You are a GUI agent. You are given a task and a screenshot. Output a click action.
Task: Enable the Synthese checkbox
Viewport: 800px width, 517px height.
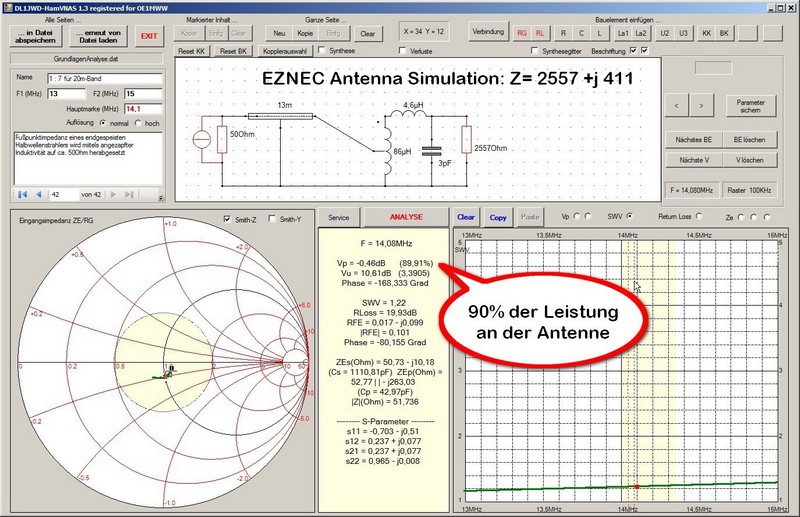pyautogui.click(x=322, y=50)
